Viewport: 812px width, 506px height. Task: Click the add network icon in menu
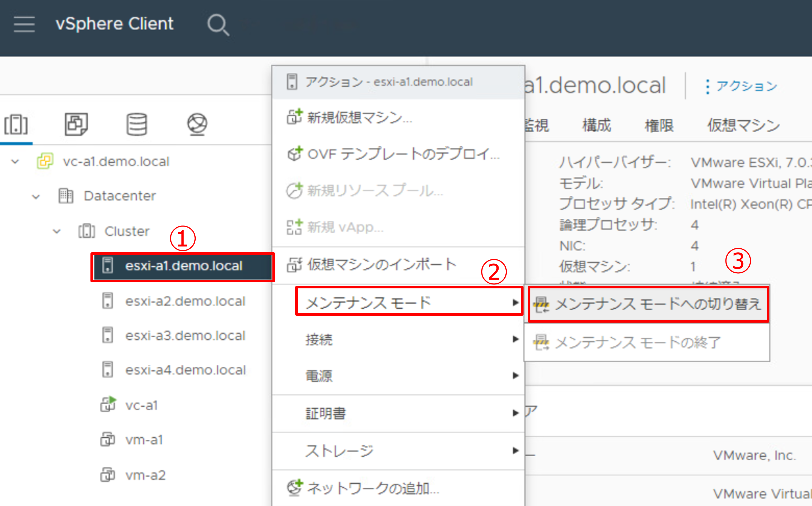[295, 487]
